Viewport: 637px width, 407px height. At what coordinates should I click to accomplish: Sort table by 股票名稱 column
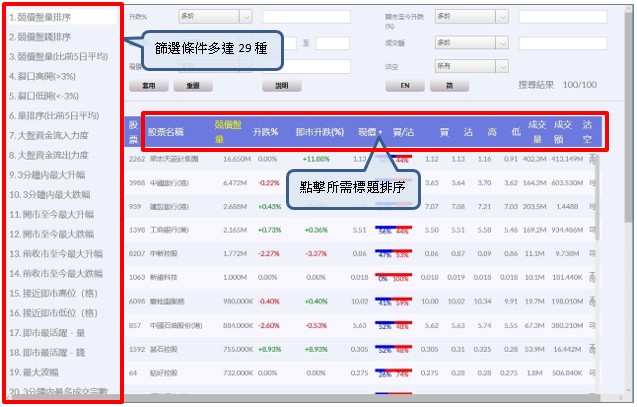[x=166, y=131]
